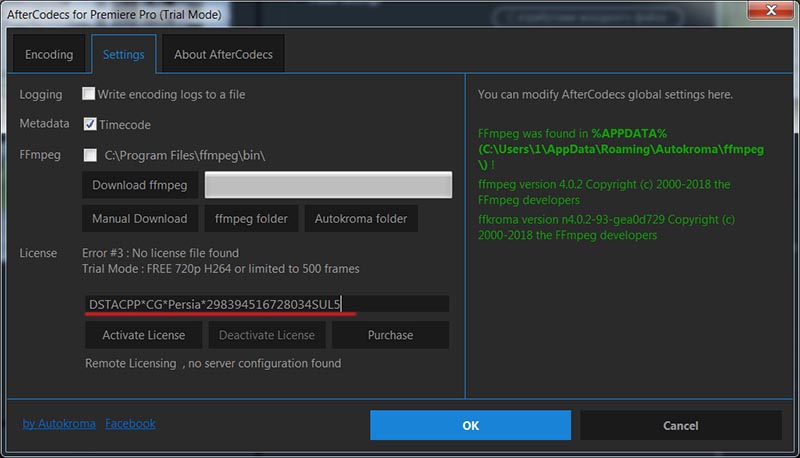Open the by Autokroma link
Screen dimensions: 800x458
tap(59, 423)
